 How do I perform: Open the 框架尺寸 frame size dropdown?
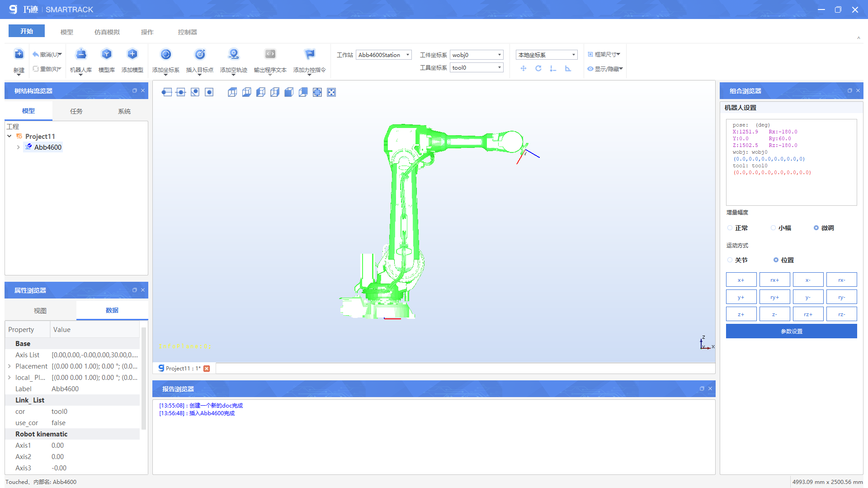pos(604,54)
